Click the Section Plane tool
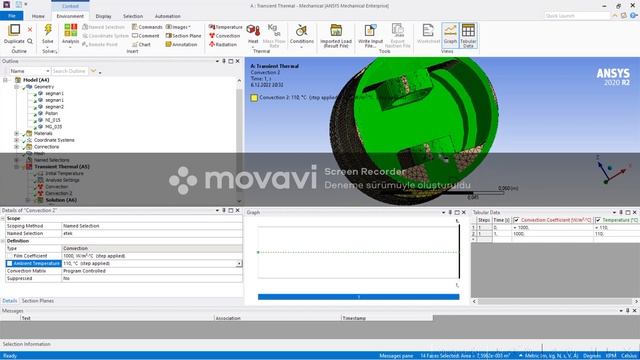 pyautogui.click(x=183, y=36)
